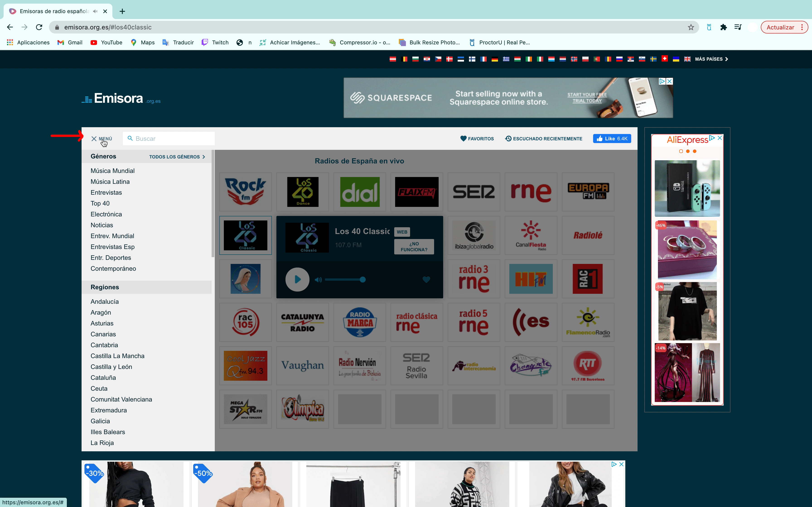
Task: Expand Todos los géneros chevron
Action: click(x=203, y=157)
